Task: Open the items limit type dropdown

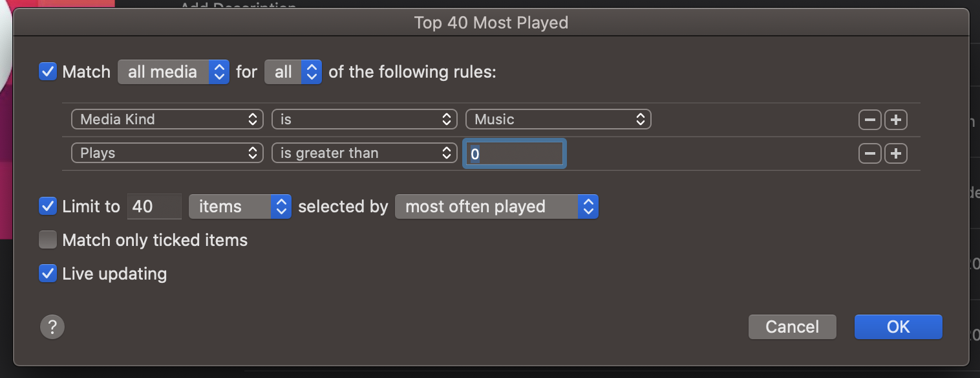Action: click(240, 206)
